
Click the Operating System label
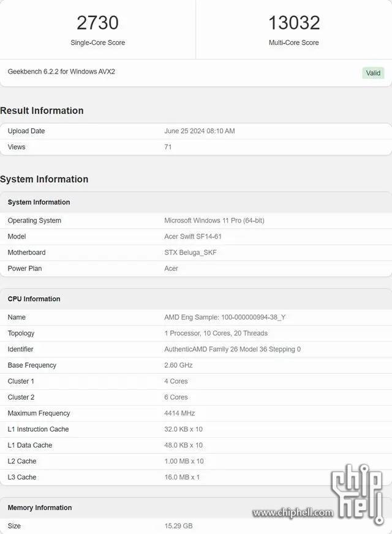34,221
